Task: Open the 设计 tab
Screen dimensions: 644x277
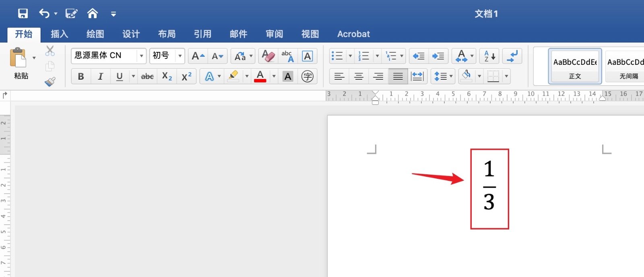Action: tap(131, 34)
